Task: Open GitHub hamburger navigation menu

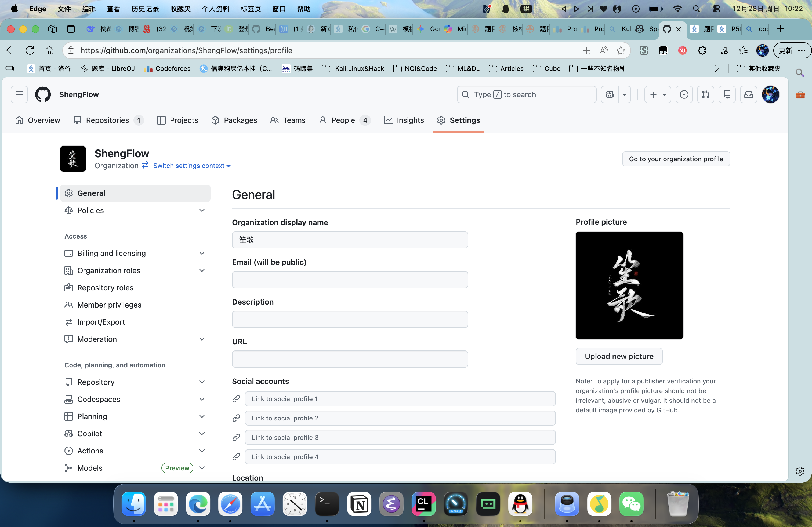Action: point(19,94)
